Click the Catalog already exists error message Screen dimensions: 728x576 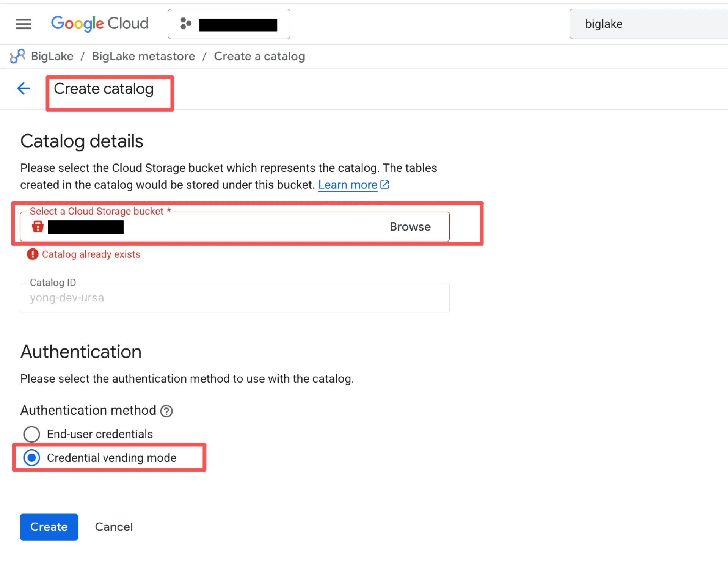tap(91, 254)
